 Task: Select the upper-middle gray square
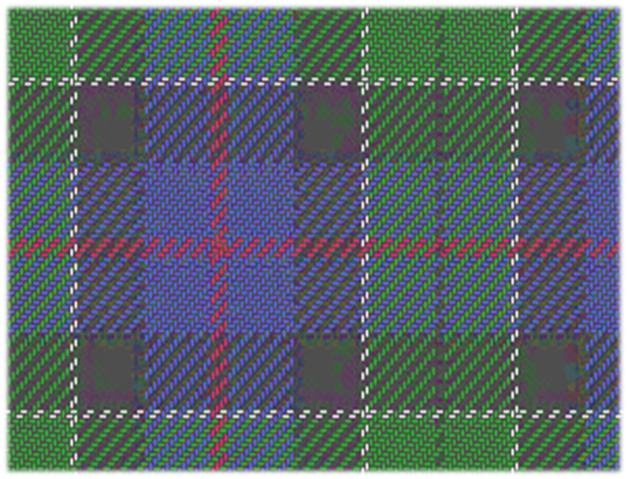(327, 125)
